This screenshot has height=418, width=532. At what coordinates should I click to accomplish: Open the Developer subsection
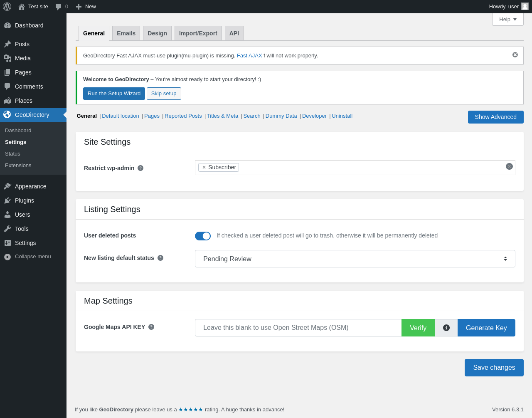314,116
